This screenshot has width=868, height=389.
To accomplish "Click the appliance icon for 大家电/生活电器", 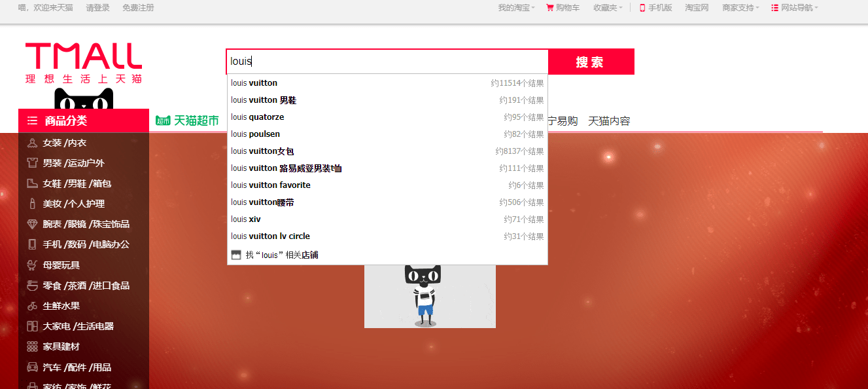I will pos(32,326).
